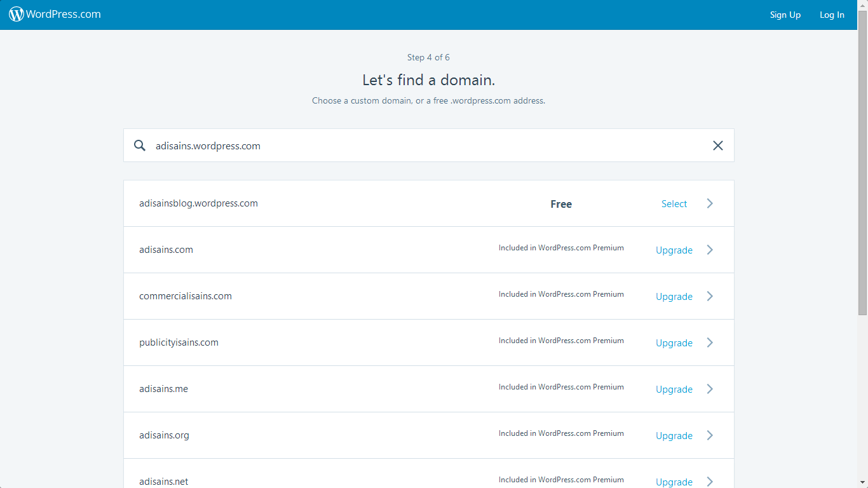Upgrade to get adisains.net

click(x=674, y=482)
